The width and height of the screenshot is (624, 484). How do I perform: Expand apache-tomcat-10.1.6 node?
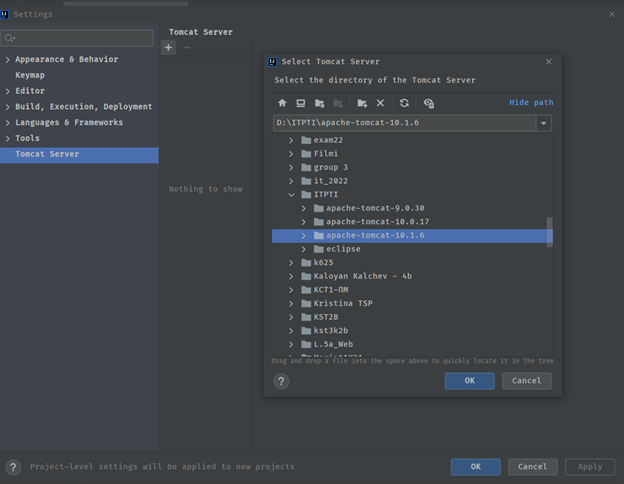[303, 236]
